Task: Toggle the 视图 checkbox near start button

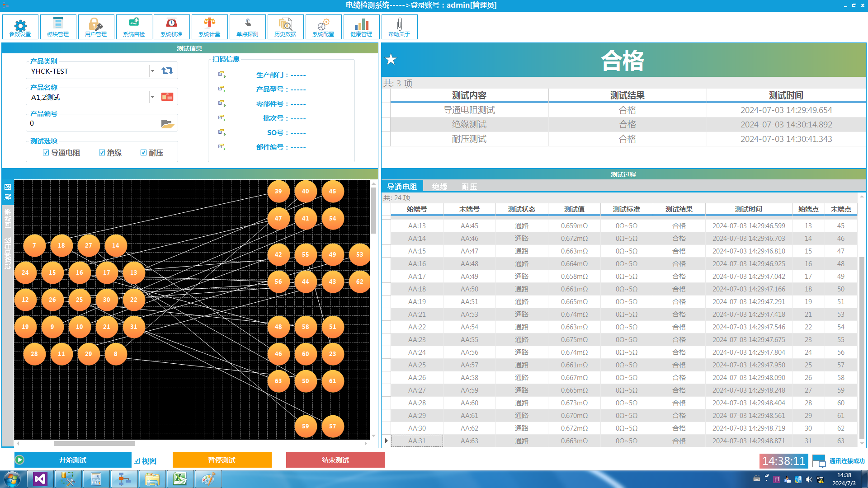Action: [137, 461]
